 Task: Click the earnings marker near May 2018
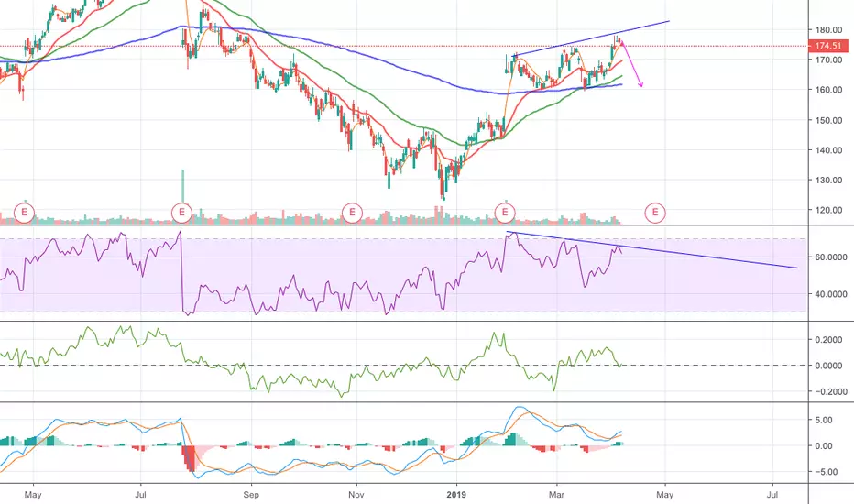24,212
